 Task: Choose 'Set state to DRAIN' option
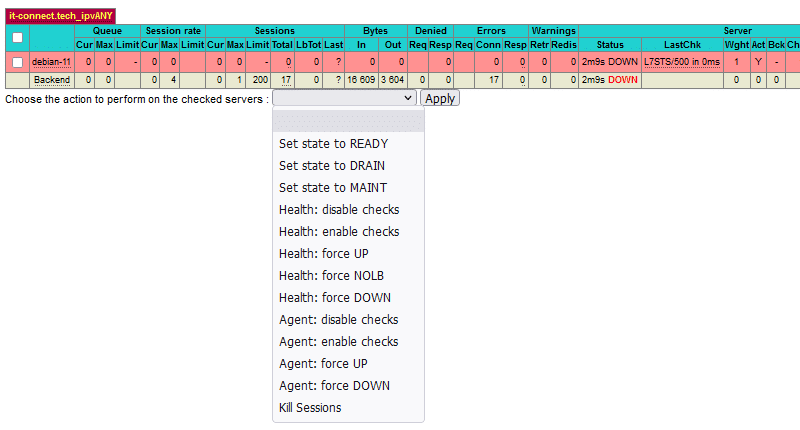332,166
